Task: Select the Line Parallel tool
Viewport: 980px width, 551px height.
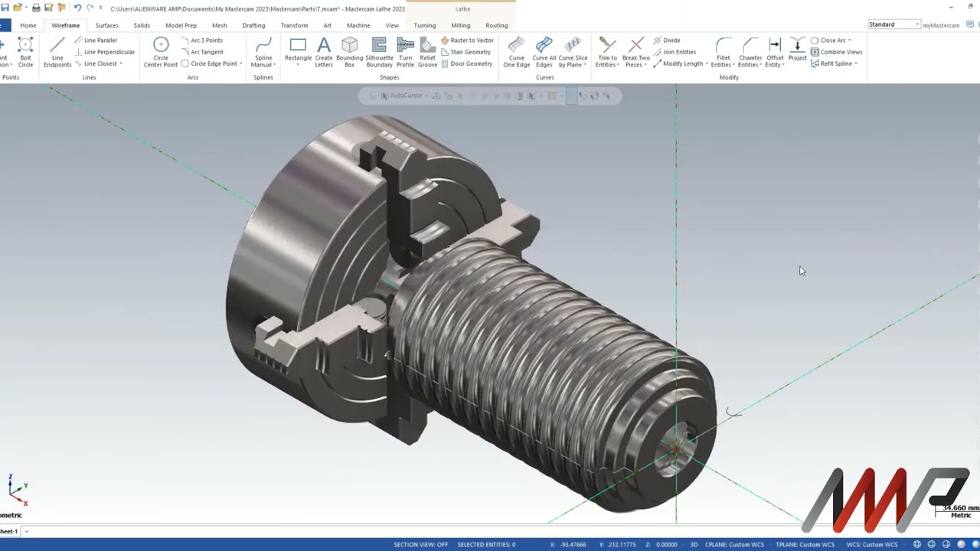Action: (95, 40)
